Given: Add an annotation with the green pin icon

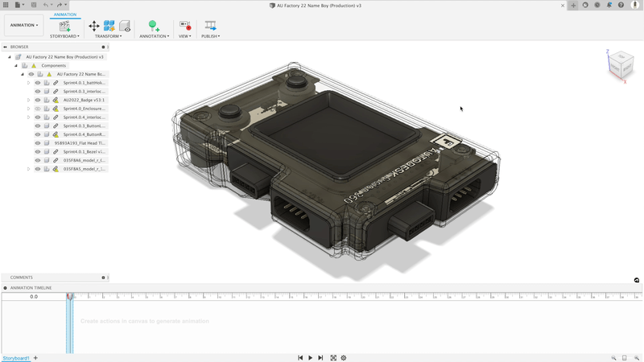Looking at the screenshot, I should click(x=153, y=27).
